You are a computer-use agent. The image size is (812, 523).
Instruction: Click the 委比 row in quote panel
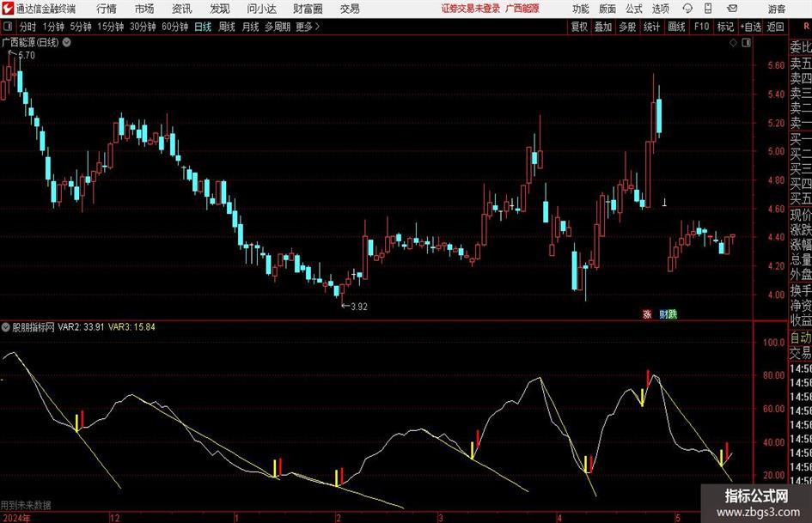(801, 47)
